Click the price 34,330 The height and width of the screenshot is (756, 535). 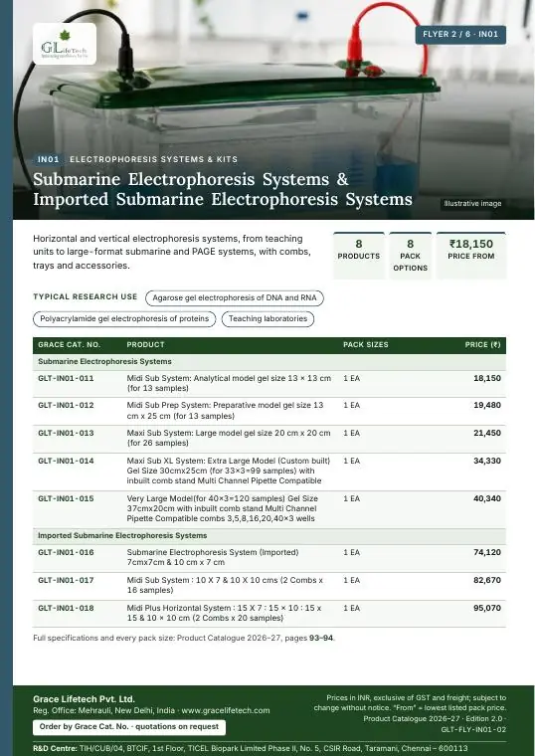click(487, 461)
